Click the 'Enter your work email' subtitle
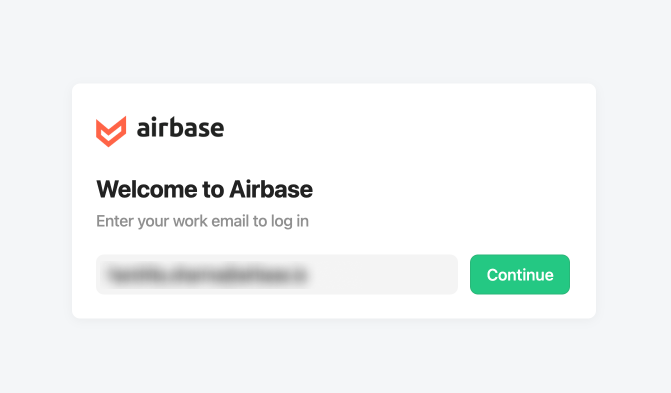This screenshot has width=671, height=393. coord(202,221)
